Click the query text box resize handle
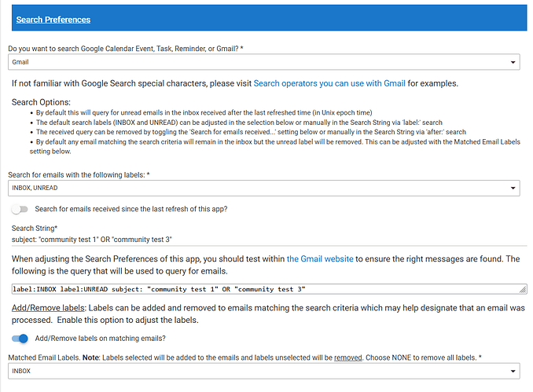 (522, 291)
